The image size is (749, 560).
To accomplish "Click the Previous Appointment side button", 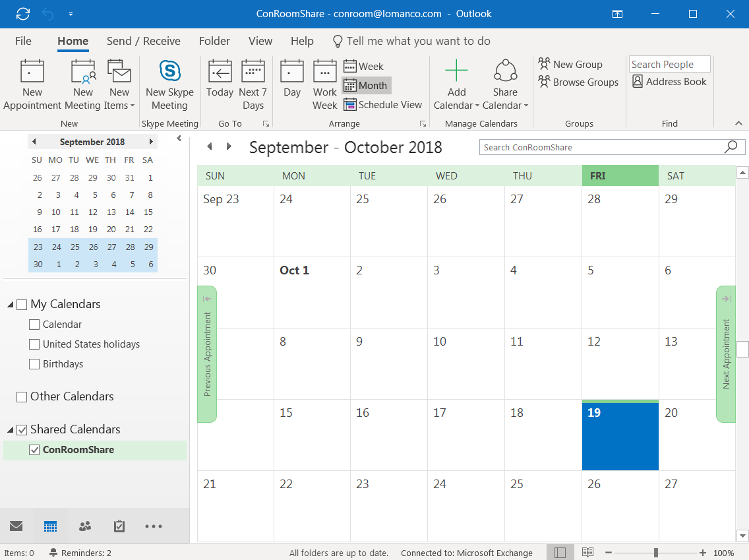I will tap(207, 354).
